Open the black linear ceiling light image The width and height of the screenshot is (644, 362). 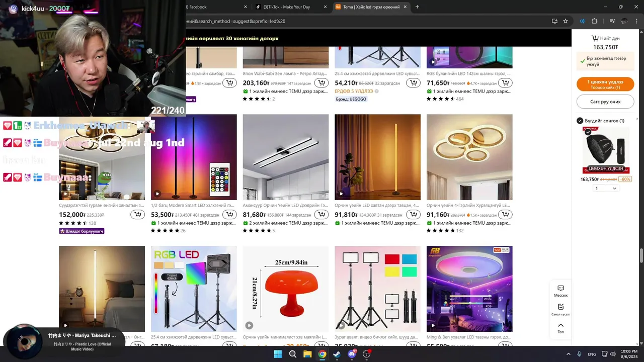(x=286, y=157)
